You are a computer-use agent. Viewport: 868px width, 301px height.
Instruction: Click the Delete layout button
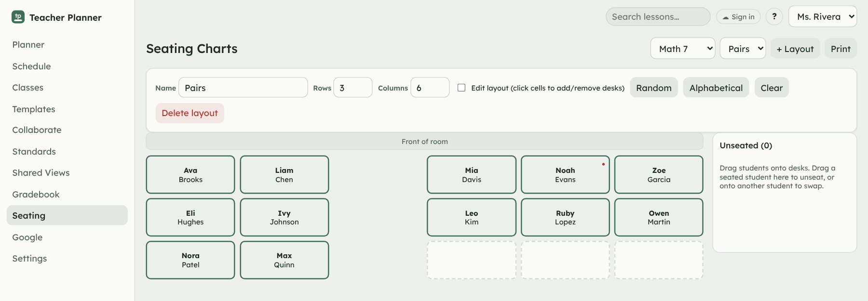pyautogui.click(x=190, y=113)
